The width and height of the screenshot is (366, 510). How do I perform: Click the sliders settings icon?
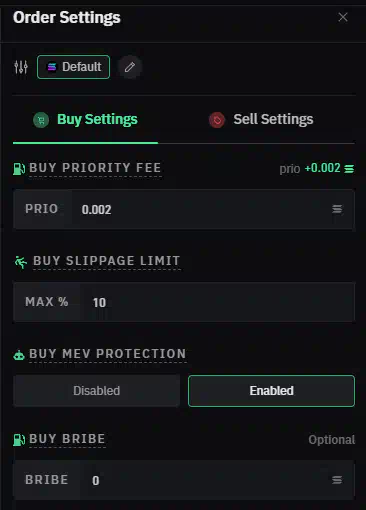(21, 67)
